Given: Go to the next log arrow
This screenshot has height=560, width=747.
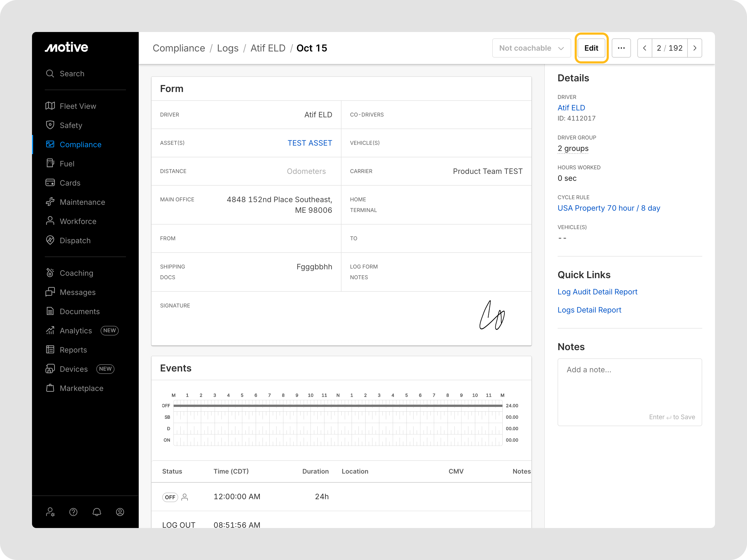Looking at the screenshot, I should pyautogui.click(x=695, y=48).
